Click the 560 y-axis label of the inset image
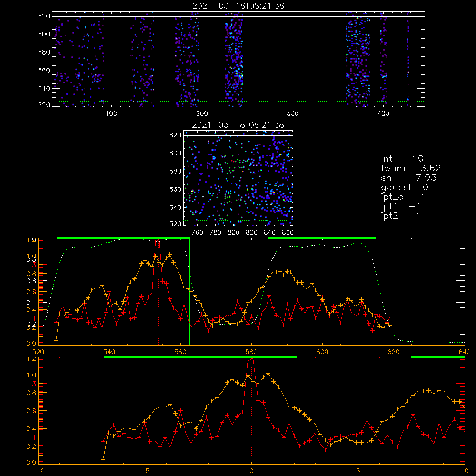476x476 pixels. coord(176,189)
